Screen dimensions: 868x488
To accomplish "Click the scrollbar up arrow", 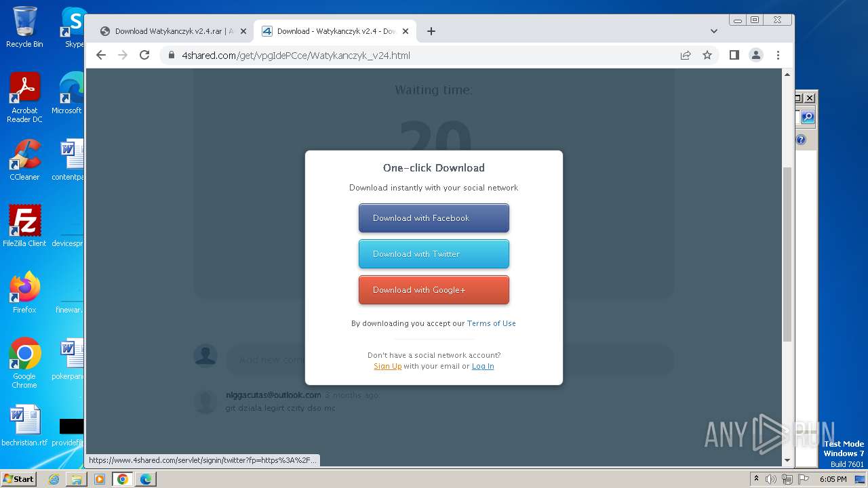I will tap(787, 74).
